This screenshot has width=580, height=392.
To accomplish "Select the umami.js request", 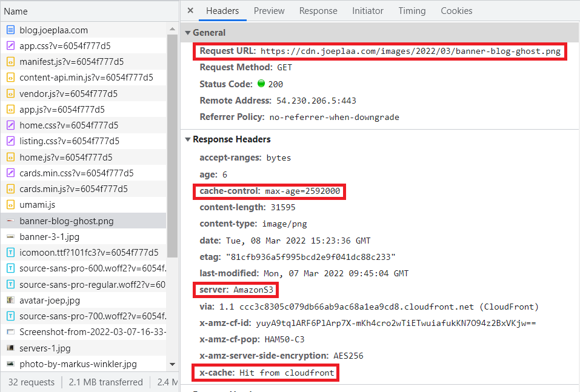I will point(84,205).
